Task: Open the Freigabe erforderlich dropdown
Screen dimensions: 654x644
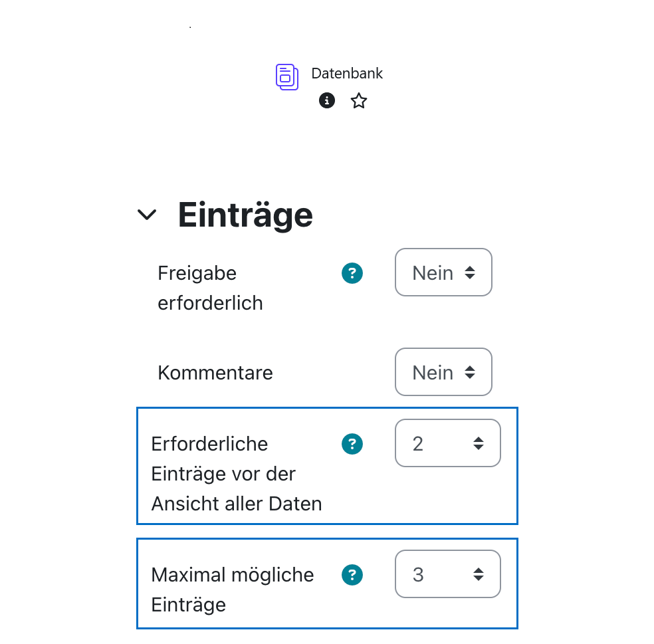Action: coord(443,272)
